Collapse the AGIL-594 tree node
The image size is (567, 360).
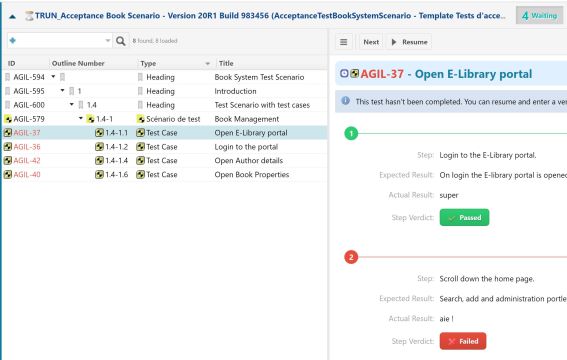[x=53, y=77]
